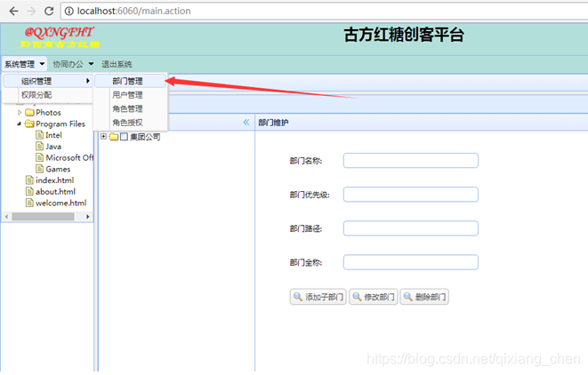The width and height of the screenshot is (588, 375).
Task: Click 退出系统 to log out
Action: coord(117,64)
